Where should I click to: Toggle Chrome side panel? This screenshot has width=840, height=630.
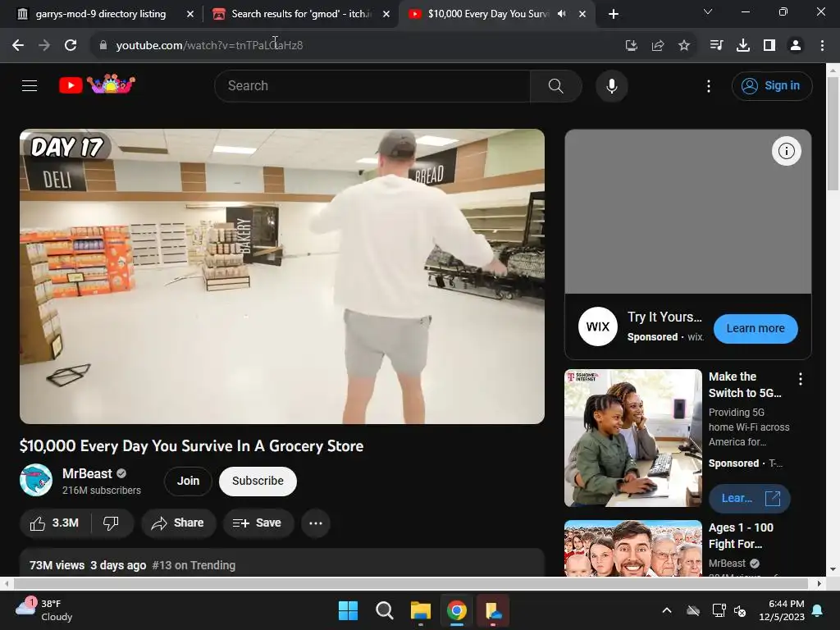coord(769,46)
